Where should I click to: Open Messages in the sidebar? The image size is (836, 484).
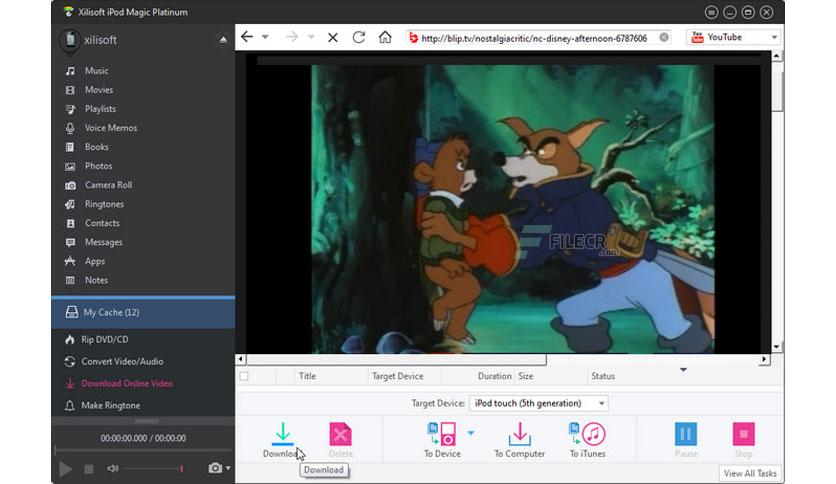103,242
